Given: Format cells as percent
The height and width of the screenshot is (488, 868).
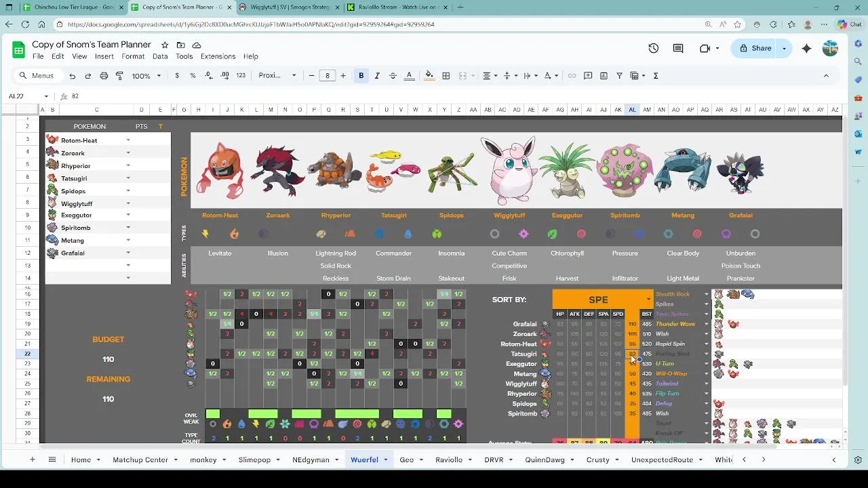Looking at the screenshot, I should tap(193, 76).
